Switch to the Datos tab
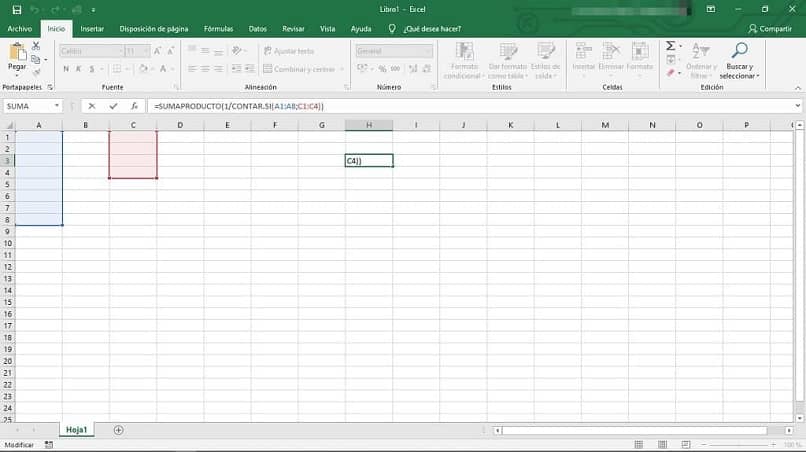The height and width of the screenshot is (452, 806). 258,29
